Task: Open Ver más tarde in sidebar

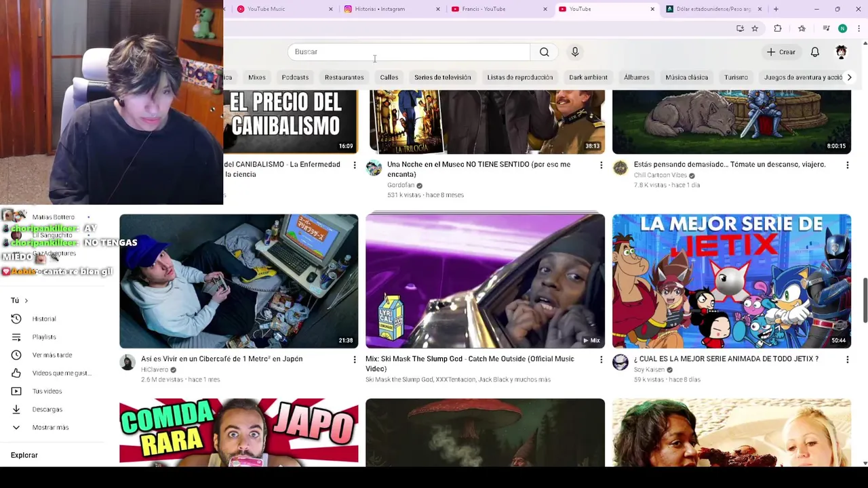Action: tap(53, 355)
